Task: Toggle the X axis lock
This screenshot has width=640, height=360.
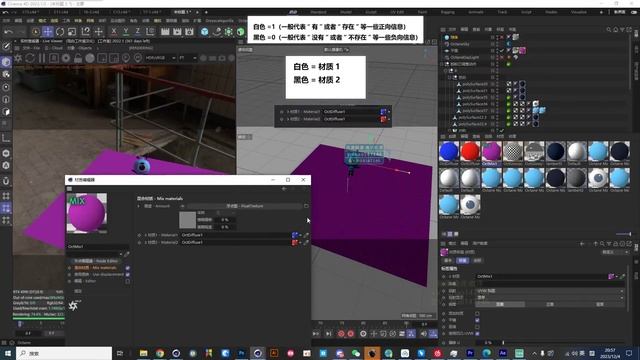Action: click(114, 31)
